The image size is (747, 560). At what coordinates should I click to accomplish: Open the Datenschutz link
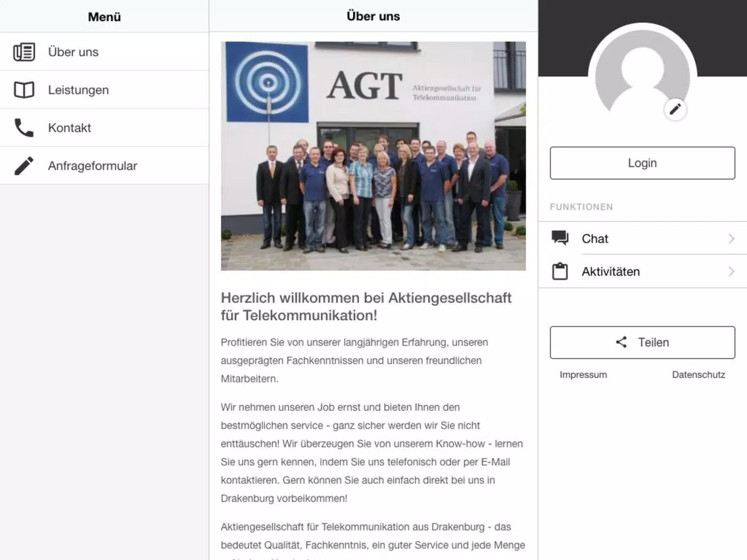(698, 375)
